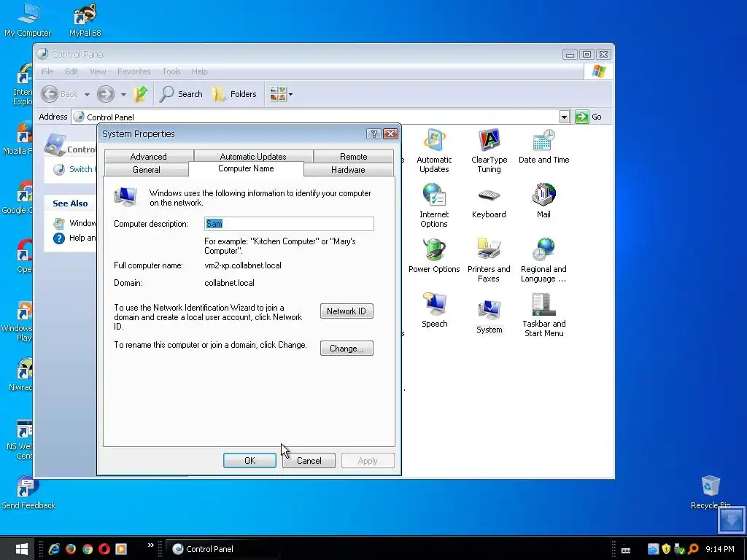Screen dimensions: 747x560
Task: Open the Keyboard control panel icon
Action: point(489,201)
